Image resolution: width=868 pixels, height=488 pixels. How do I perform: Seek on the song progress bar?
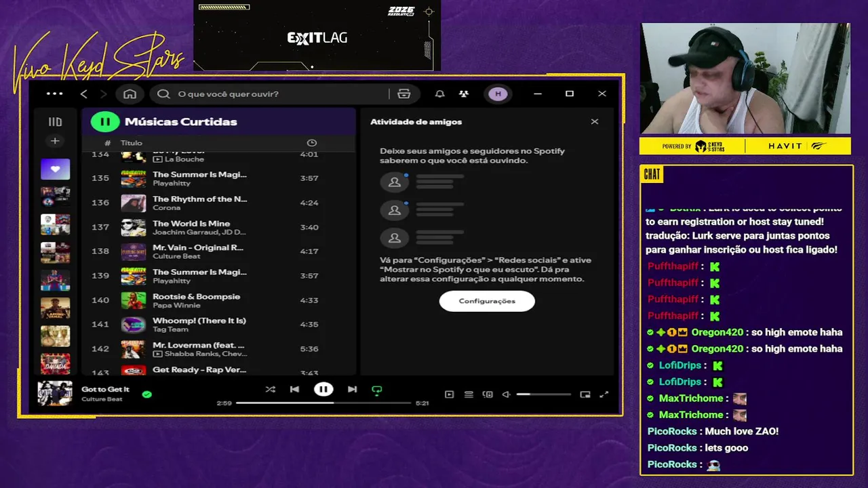[x=323, y=403]
